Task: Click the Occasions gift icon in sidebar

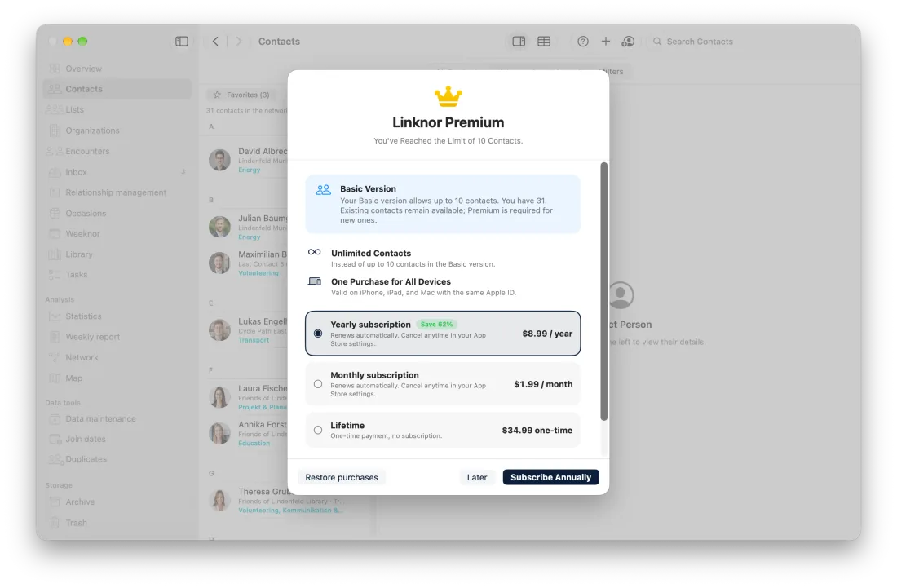Action: [x=55, y=214]
